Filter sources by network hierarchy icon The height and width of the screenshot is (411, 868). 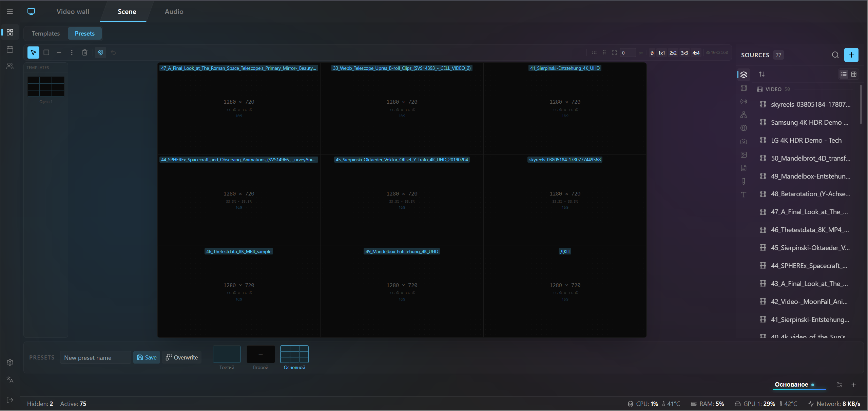744,115
